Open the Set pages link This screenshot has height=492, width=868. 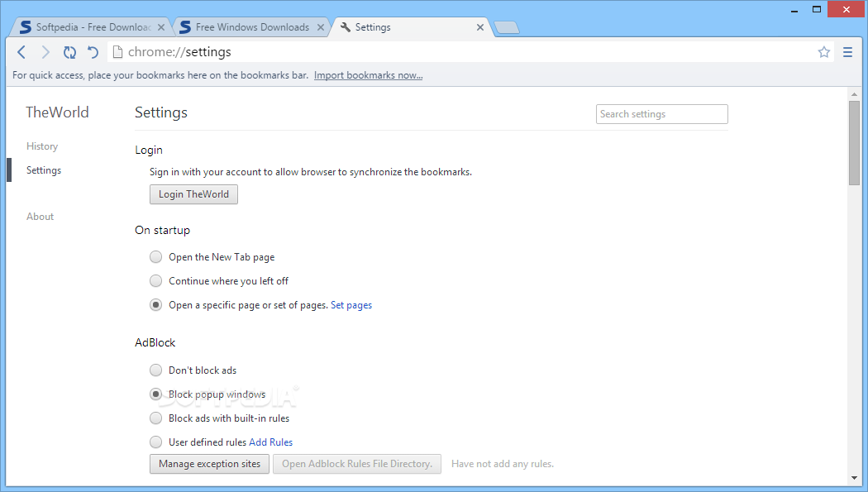(351, 305)
